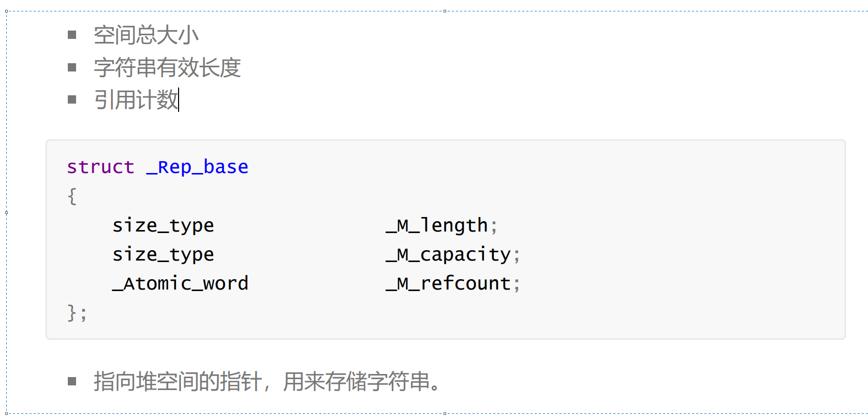The width and height of the screenshot is (868, 418).
Task: Click _M_refcount in the code block
Action: 448,283
